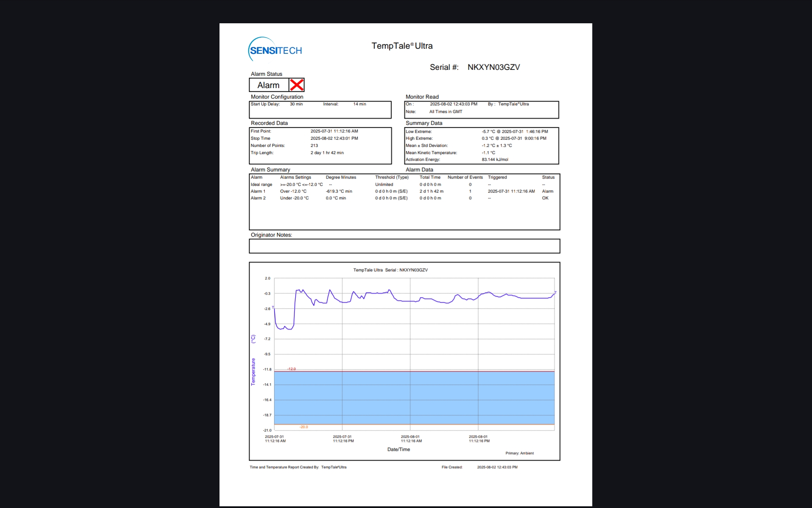Click the blue ideal range shaded area

point(414,398)
